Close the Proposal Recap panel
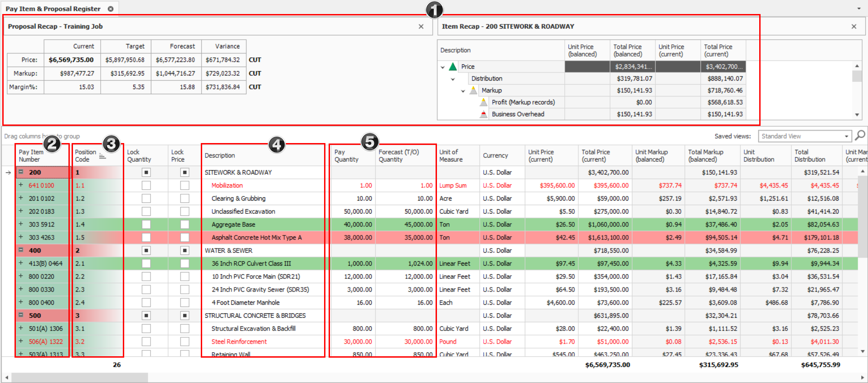The height and width of the screenshot is (383, 868). [421, 26]
